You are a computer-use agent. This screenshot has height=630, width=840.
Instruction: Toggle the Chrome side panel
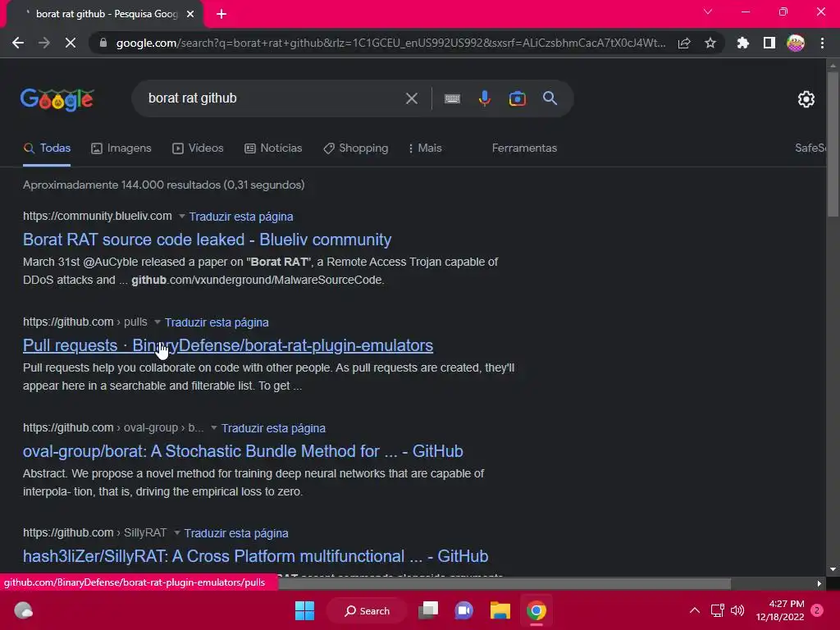coord(769,43)
